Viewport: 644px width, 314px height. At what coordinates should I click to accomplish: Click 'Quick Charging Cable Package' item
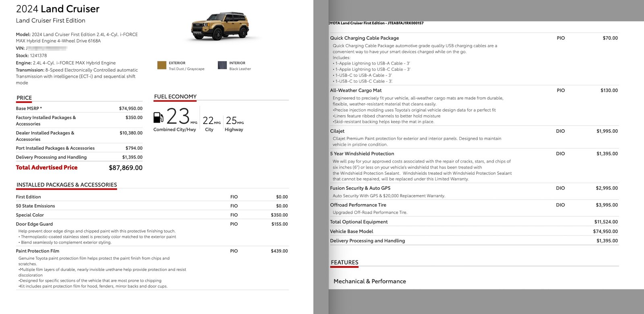365,38
